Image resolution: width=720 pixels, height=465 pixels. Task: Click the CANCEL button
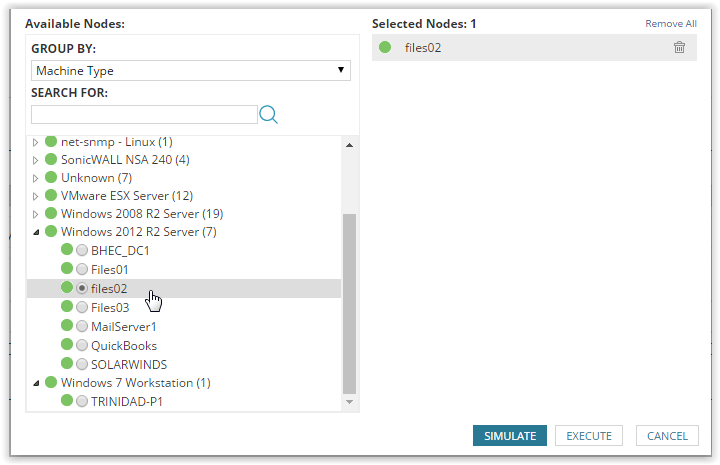667,436
